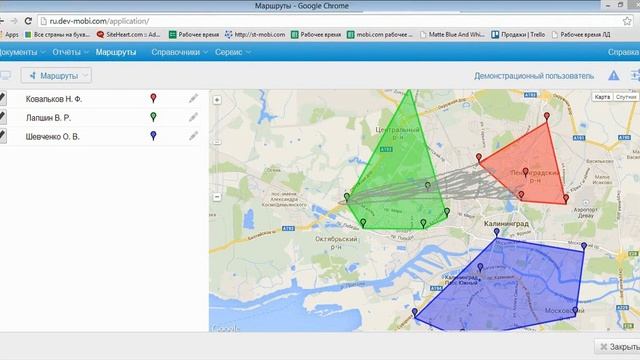This screenshot has width=640, height=360.
Task: Open the warning triangle notifications icon
Action: (613, 76)
